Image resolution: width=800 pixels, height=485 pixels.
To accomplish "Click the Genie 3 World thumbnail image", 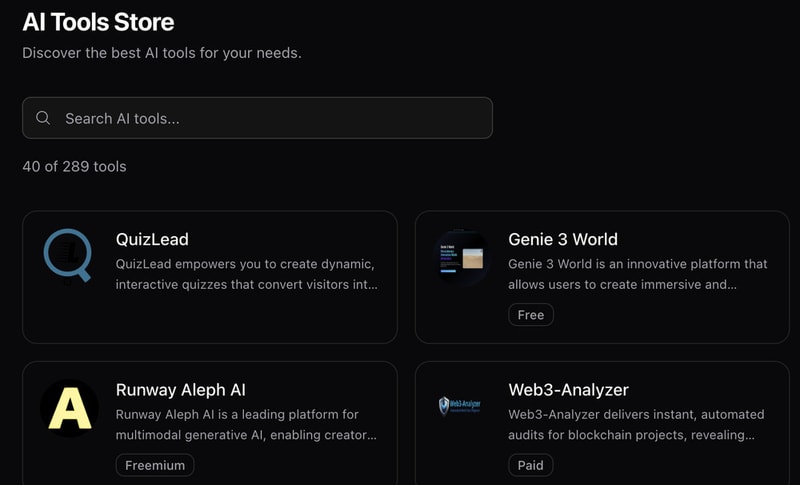I will [x=461, y=258].
